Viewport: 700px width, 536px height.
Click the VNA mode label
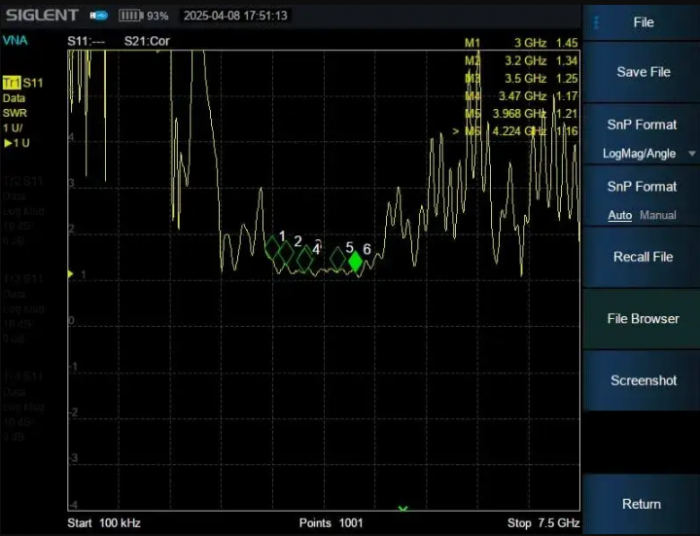pyautogui.click(x=15, y=41)
